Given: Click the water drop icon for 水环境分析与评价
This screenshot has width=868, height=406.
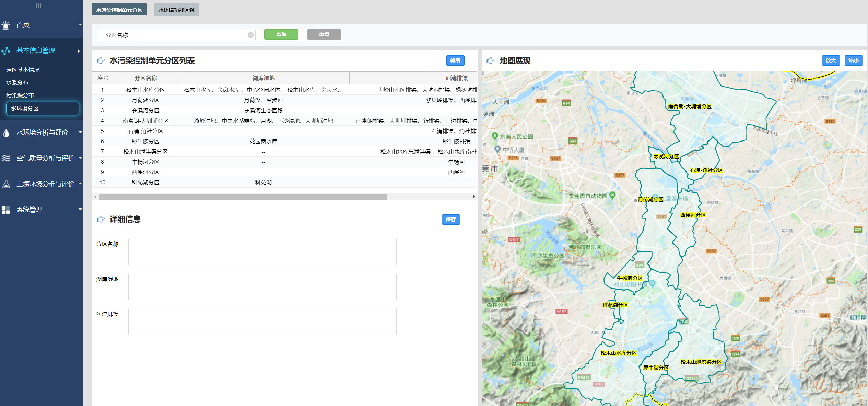Looking at the screenshot, I should (6, 133).
